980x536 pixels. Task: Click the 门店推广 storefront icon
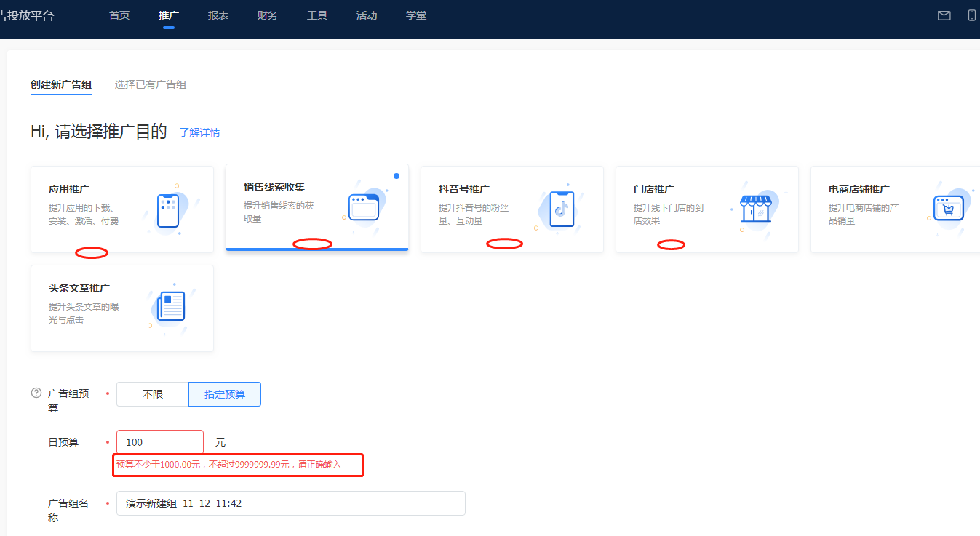point(754,208)
